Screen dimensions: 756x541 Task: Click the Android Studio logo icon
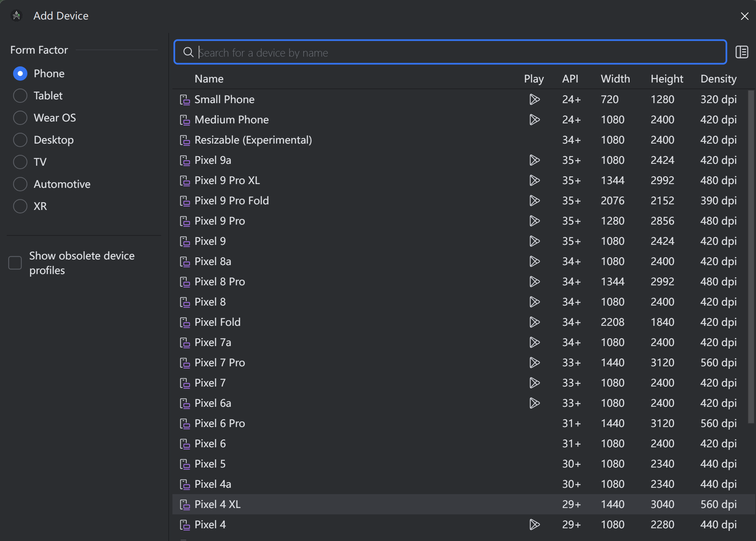point(16,16)
